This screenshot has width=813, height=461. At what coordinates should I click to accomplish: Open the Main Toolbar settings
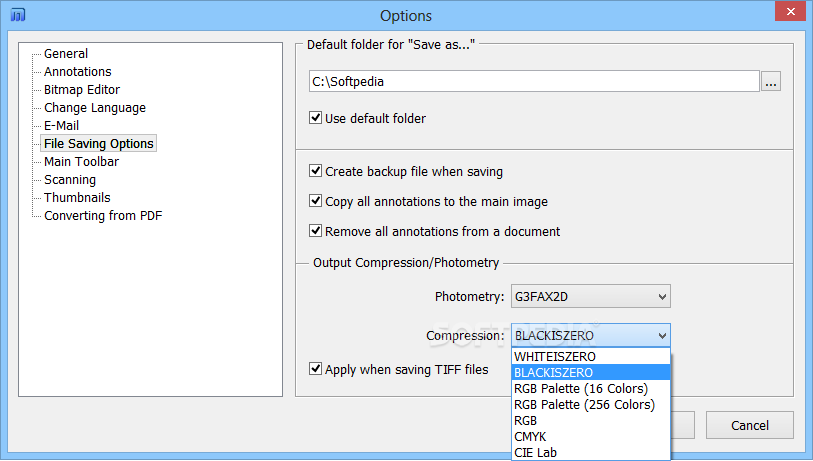pos(81,162)
